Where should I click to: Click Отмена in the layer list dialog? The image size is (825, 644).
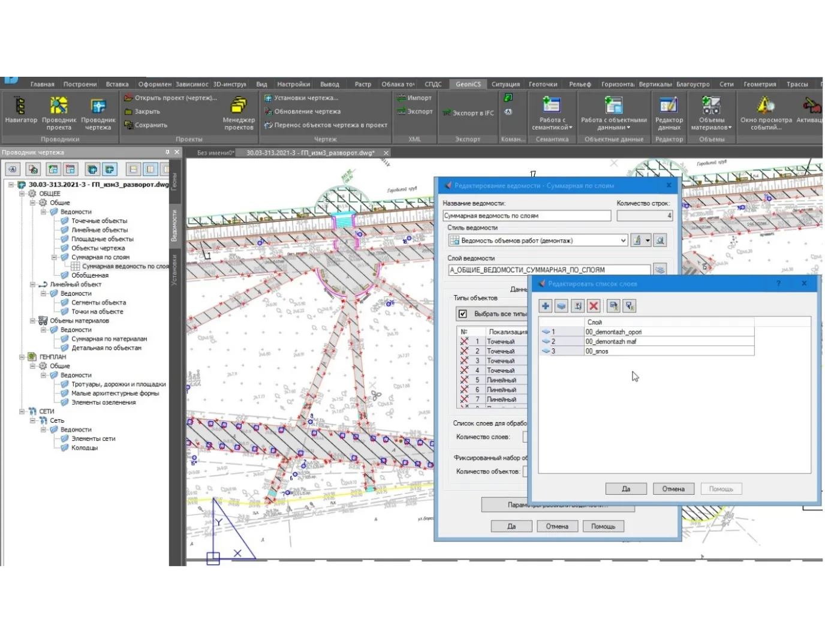point(673,489)
